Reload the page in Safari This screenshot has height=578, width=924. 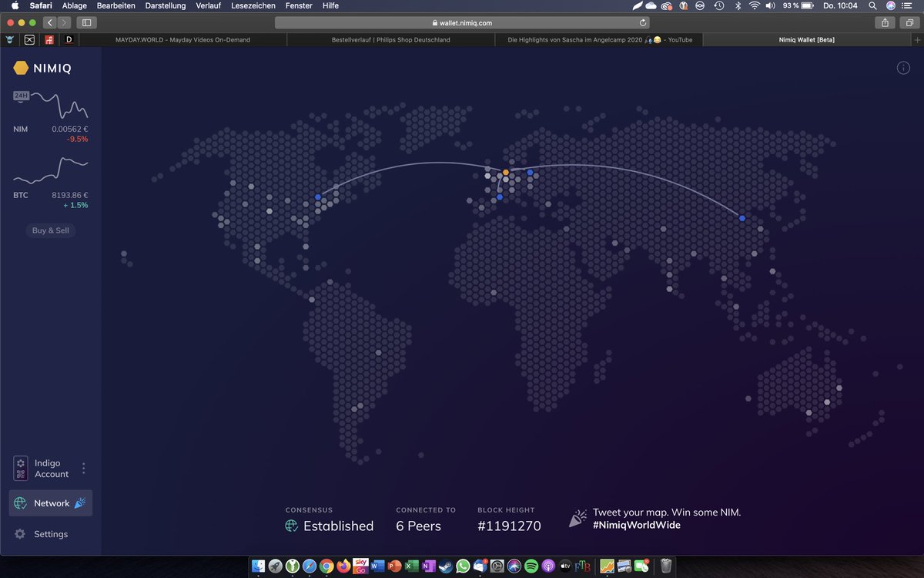pos(643,23)
